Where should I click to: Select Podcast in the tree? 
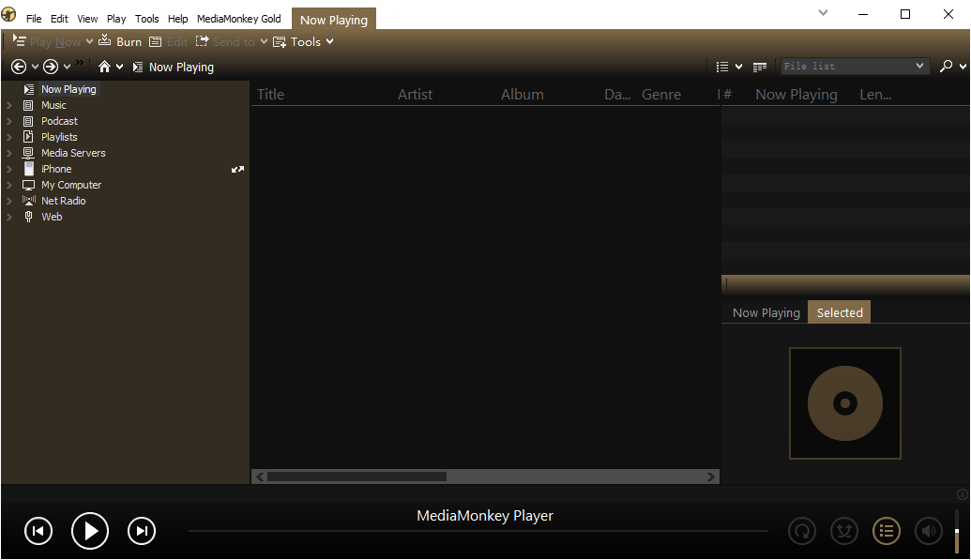[59, 121]
